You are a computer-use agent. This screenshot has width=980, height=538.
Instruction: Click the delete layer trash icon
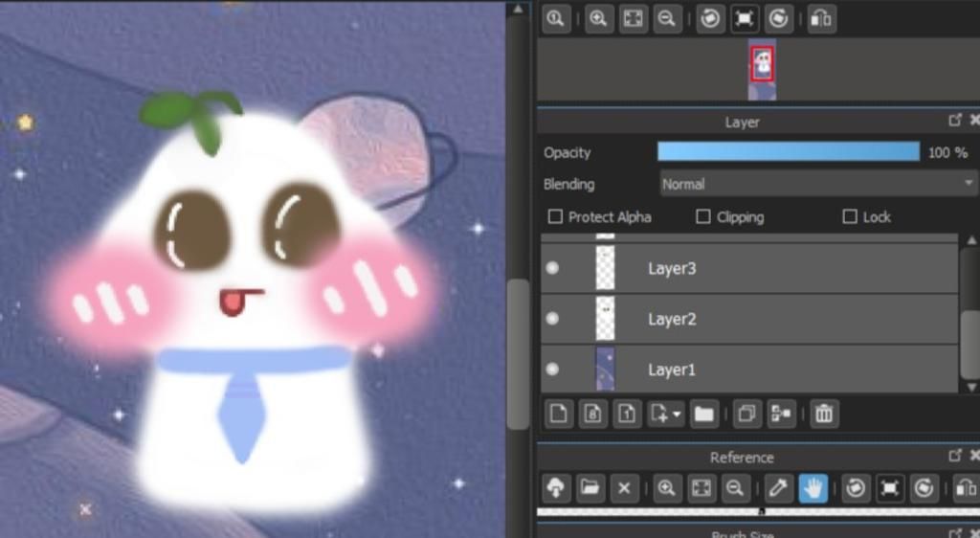coord(824,414)
